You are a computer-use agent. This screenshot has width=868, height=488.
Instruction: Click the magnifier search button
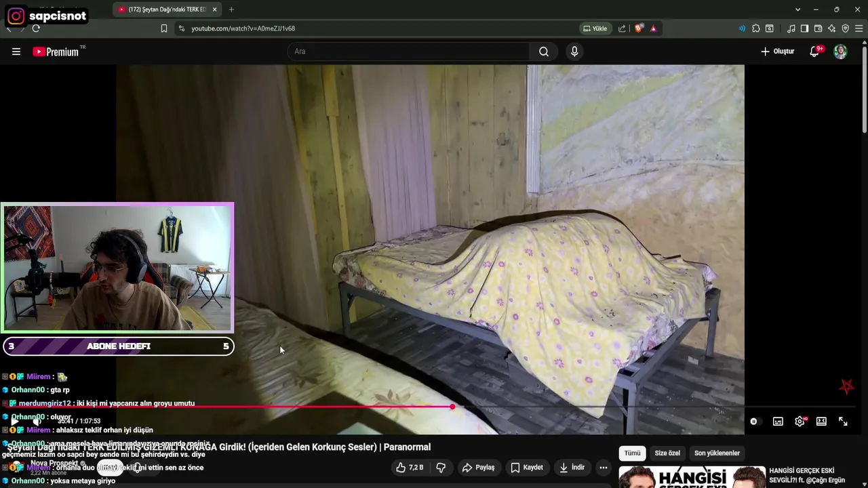544,52
